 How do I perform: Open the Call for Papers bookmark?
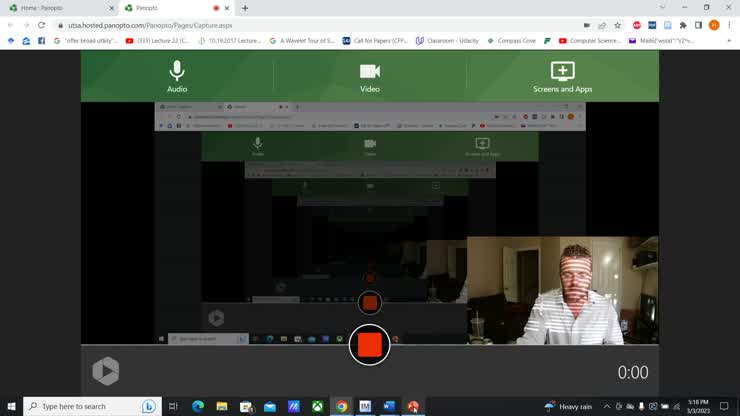click(x=375, y=41)
